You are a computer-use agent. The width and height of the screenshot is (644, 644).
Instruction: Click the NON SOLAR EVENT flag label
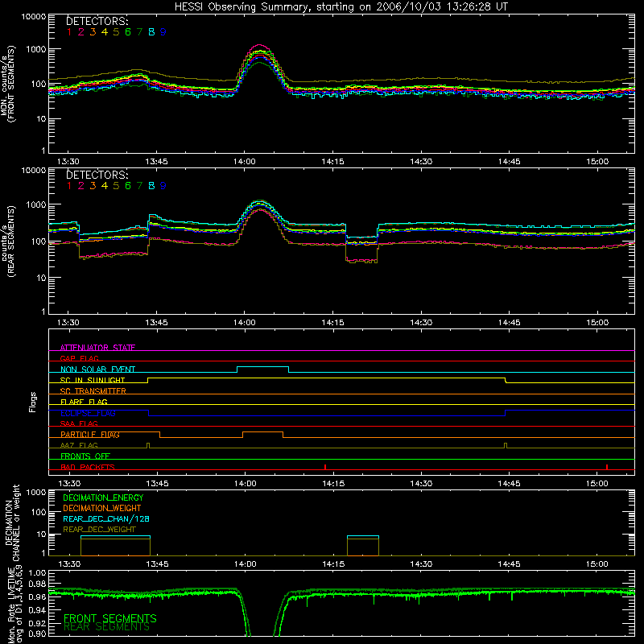97,369
